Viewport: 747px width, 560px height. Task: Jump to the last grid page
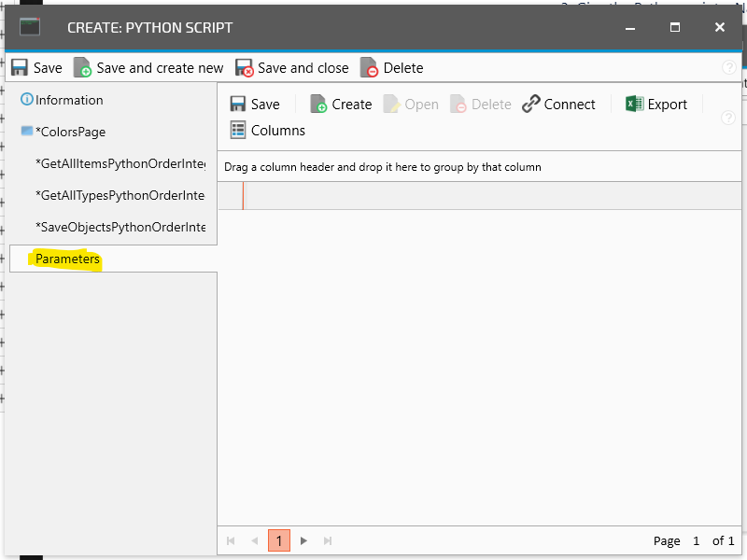[328, 540]
